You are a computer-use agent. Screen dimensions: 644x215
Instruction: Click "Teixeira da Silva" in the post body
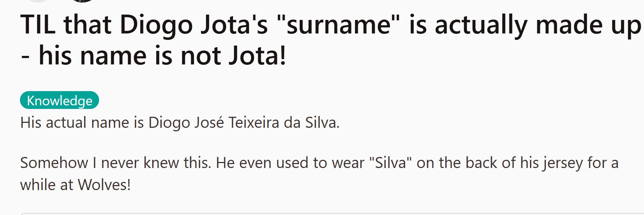pos(284,122)
